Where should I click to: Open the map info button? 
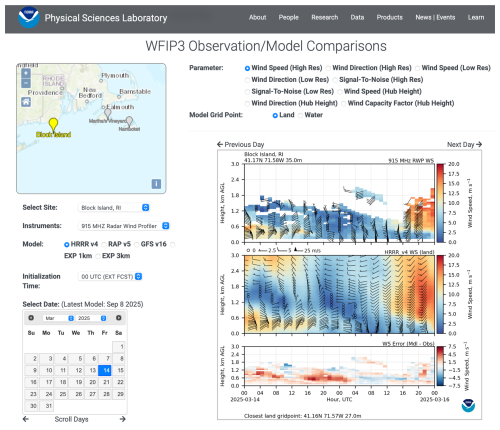coord(156,184)
